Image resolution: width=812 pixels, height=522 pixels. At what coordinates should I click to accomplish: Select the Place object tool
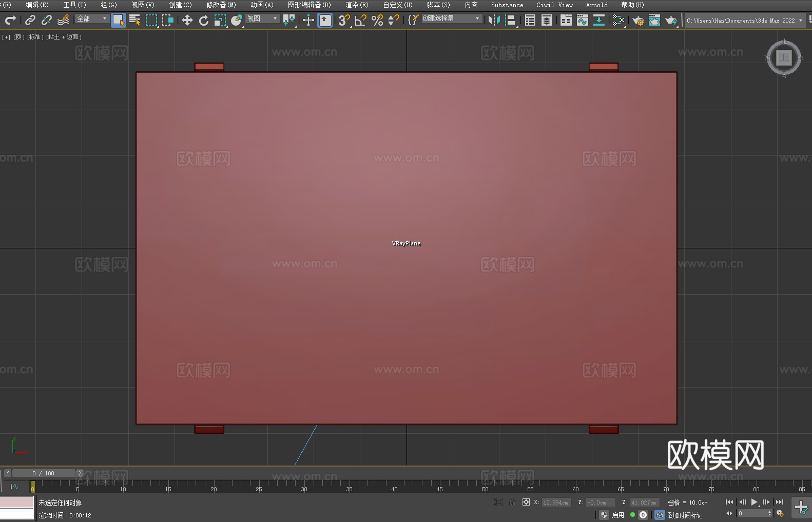click(x=237, y=20)
